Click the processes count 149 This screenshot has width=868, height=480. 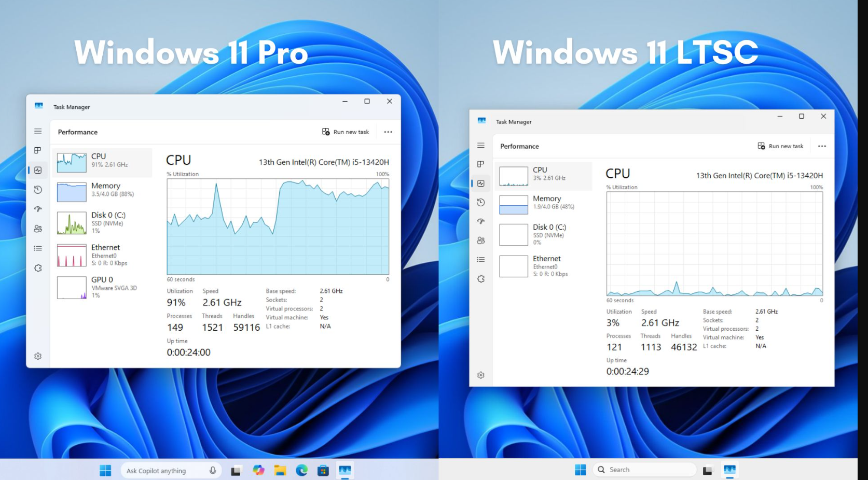[x=175, y=328]
